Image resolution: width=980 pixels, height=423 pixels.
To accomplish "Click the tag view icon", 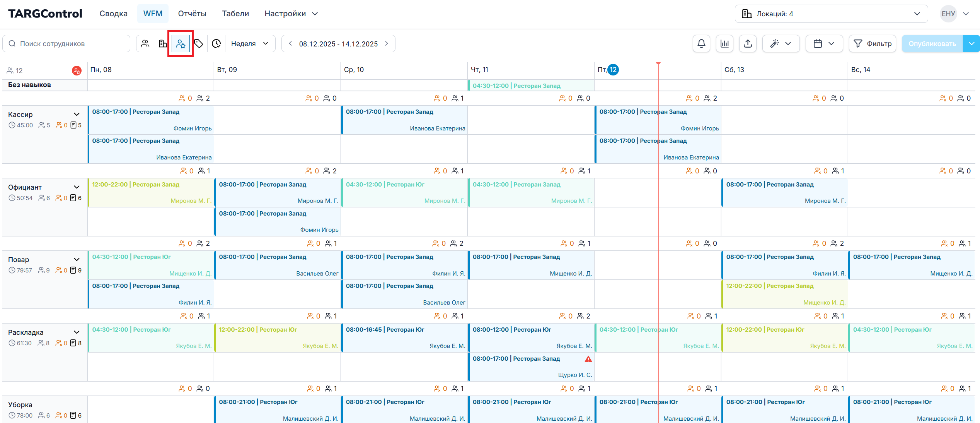I will coord(199,44).
